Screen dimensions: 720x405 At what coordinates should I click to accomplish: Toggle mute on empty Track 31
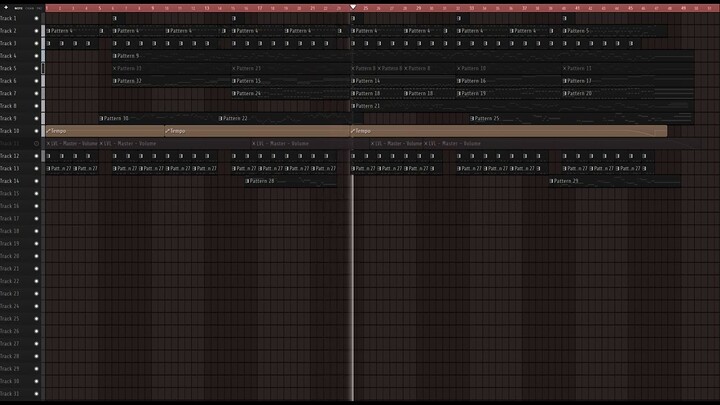36,394
